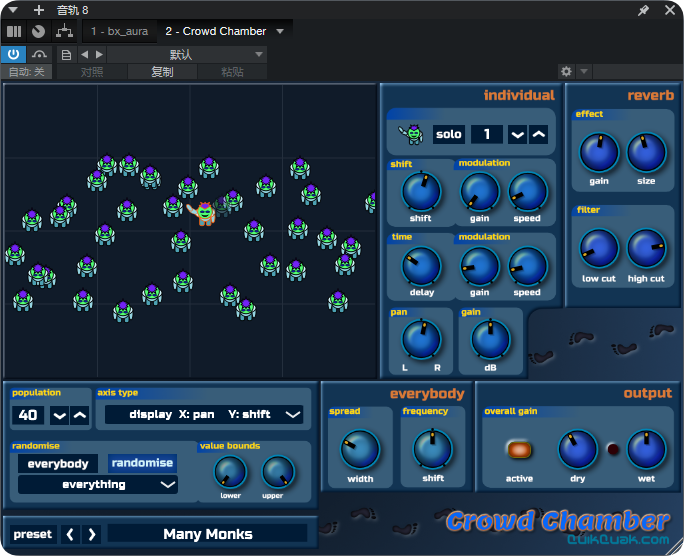Click the individual number field showing 1
This screenshot has width=684, height=556.
pyautogui.click(x=487, y=134)
